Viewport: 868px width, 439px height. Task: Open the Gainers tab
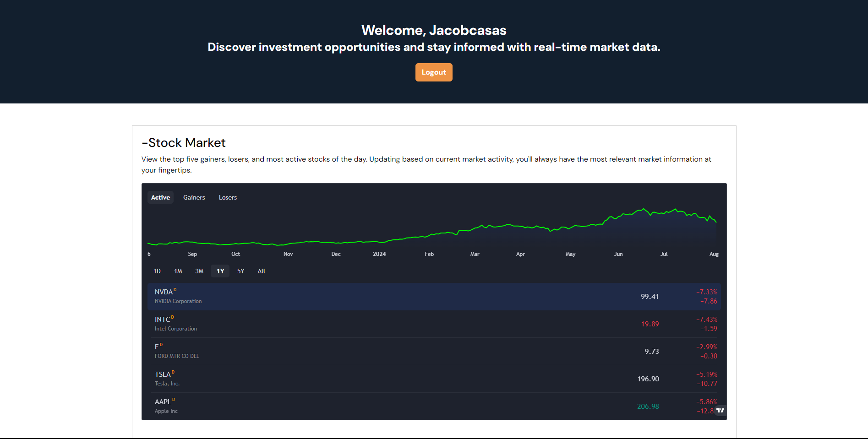click(x=194, y=197)
